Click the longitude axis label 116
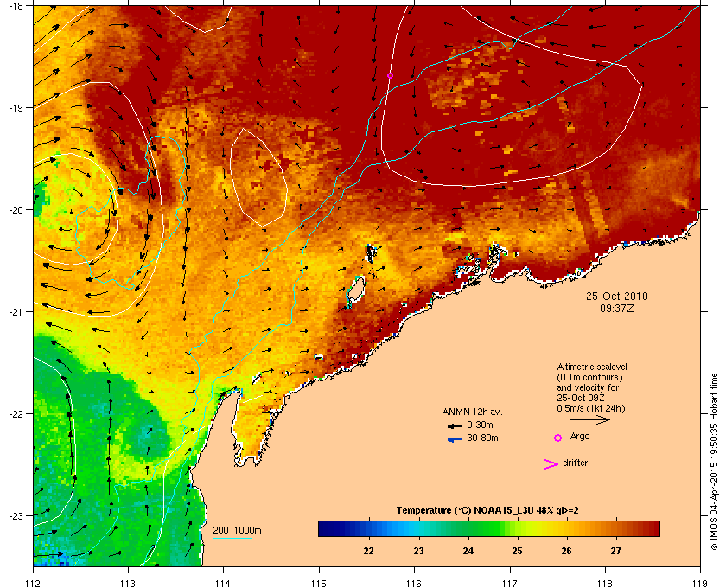 click(414, 584)
